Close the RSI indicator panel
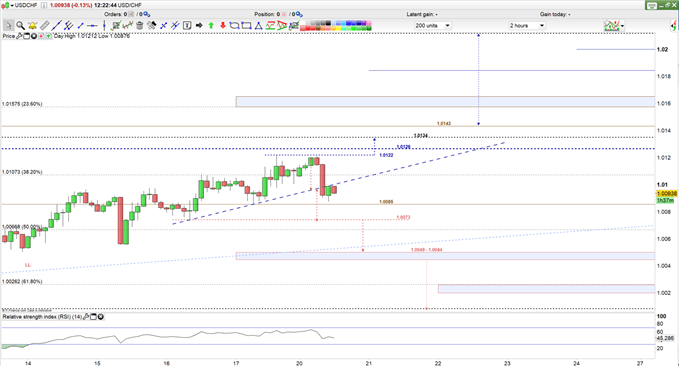The width and height of the screenshot is (679, 366). pos(100,317)
